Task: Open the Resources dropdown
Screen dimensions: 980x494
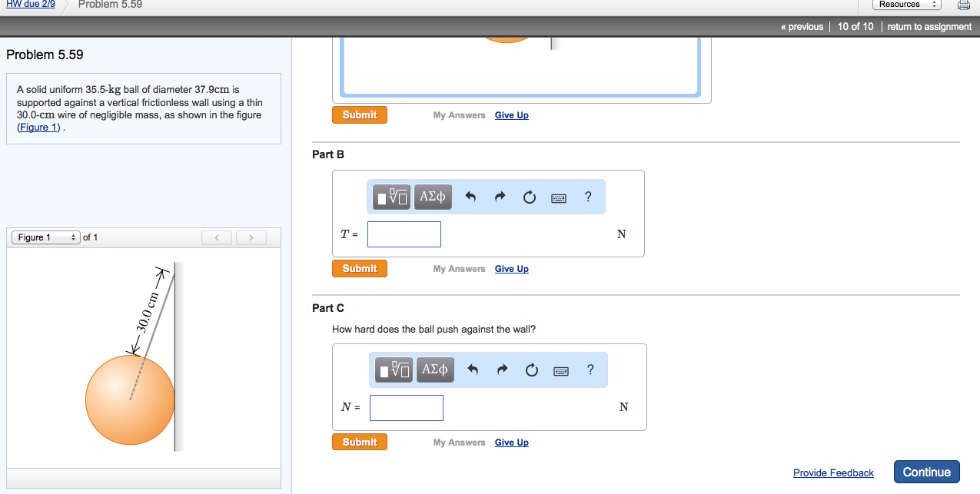Action: click(907, 4)
